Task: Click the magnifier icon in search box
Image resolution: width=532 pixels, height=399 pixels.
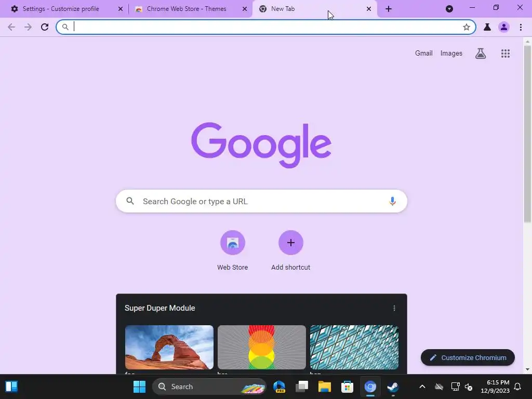Action: [130, 201]
